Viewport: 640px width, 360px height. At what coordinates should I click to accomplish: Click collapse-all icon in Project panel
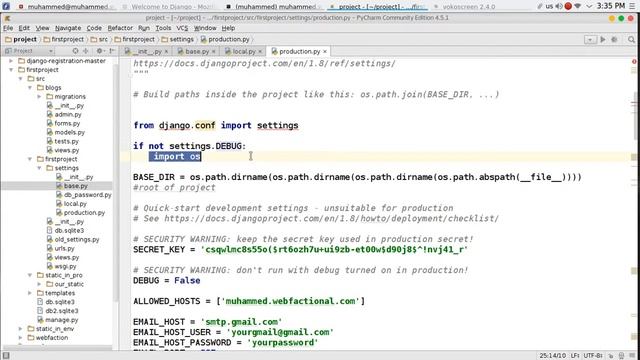(86, 51)
